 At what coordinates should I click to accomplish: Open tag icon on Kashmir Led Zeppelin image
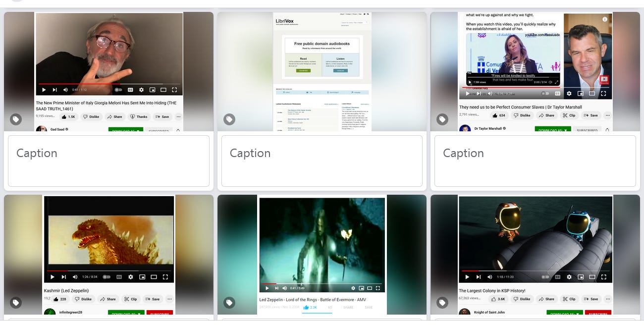(x=16, y=303)
